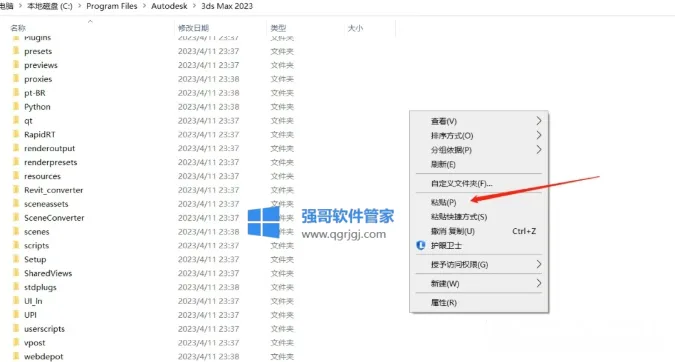The image size is (675, 362).
Task: Select the RapidRT folder icon
Action: pyautogui.click(x=16, y=134)
